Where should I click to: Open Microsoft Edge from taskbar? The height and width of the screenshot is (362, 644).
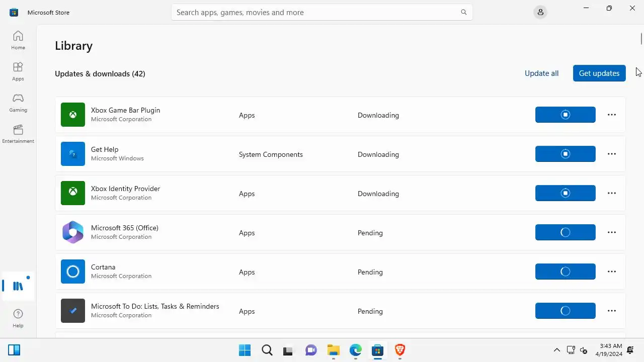click(x=356, y=350)
